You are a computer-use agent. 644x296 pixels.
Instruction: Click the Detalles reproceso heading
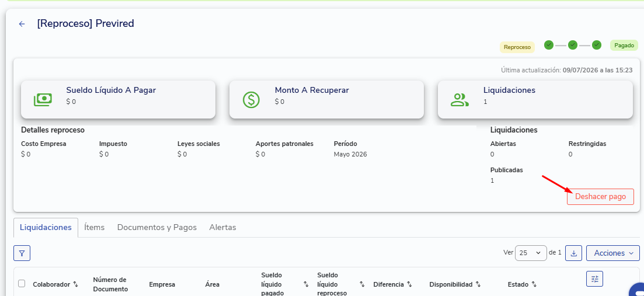pyautogui.click(x=53, y=130)
